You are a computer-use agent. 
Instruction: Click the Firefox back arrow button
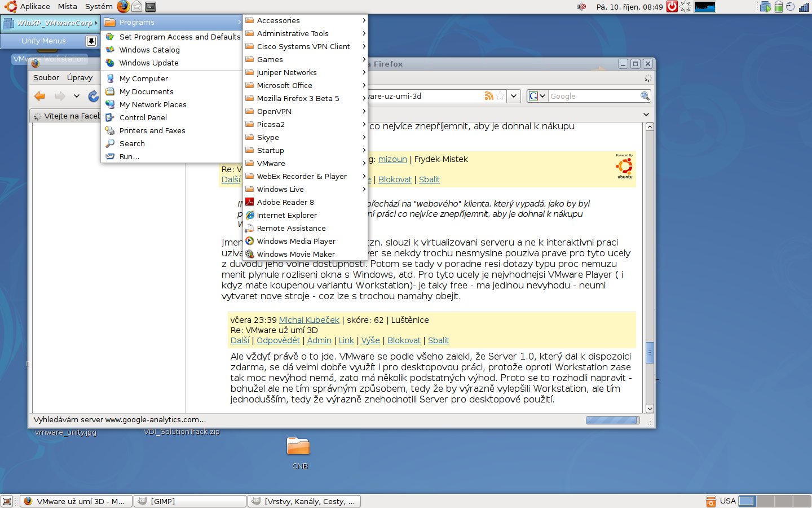(x=39, y=96)
